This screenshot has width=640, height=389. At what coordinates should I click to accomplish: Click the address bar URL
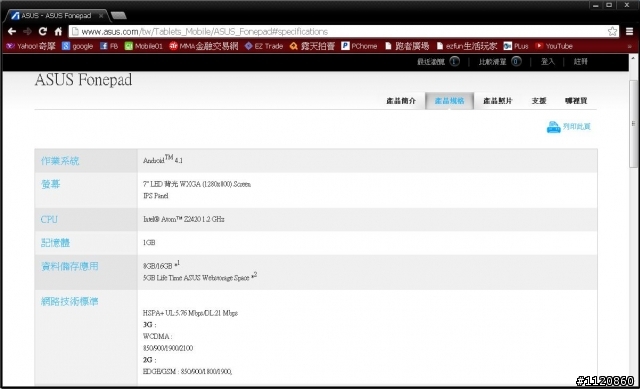(204, 31)
